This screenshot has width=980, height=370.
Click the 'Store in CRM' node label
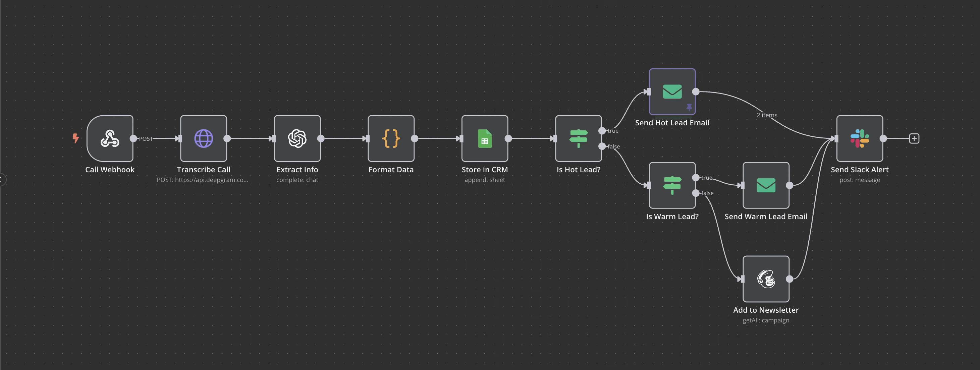pyautogui.click(x=485, y=170)
